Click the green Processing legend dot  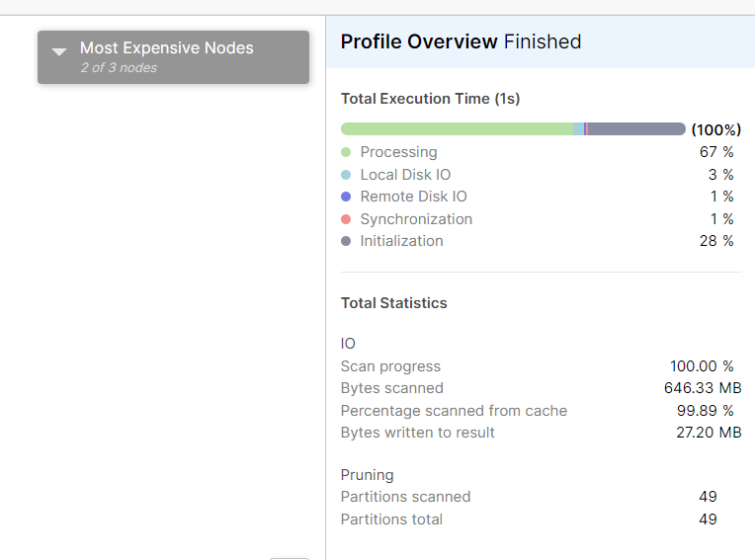click(346, 152)
